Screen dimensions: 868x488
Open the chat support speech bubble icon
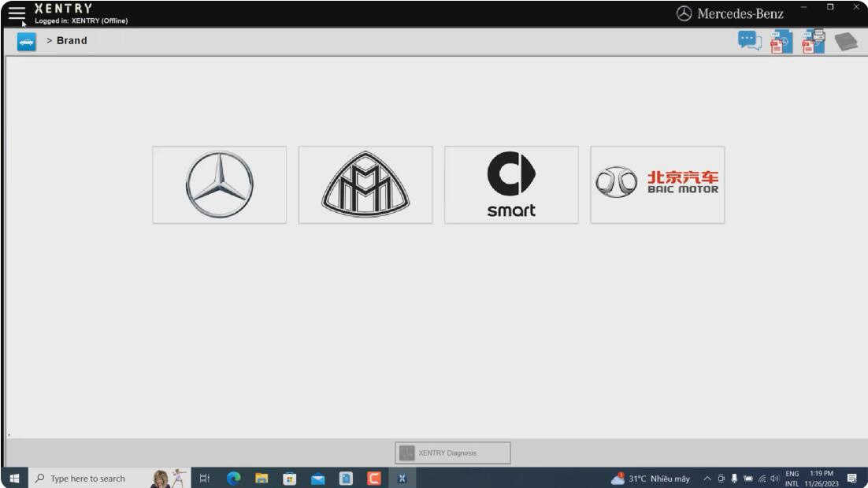pyautogui.click(x=750, y=41)
